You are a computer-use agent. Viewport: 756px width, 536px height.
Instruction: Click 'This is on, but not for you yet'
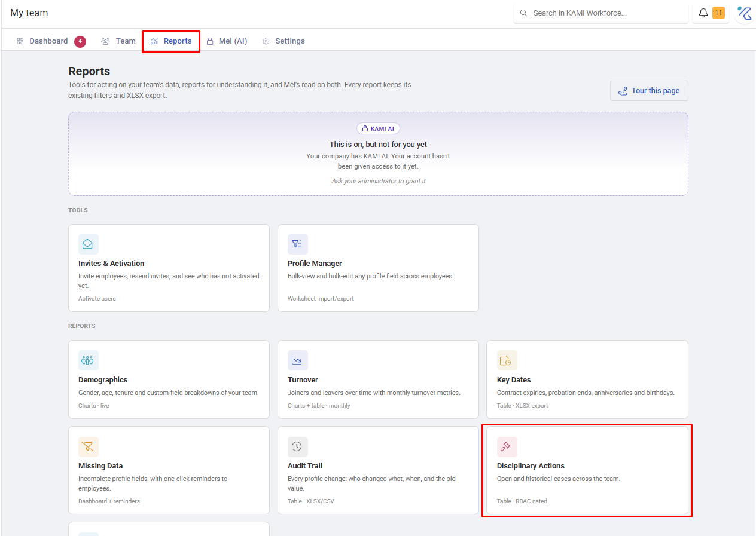click(x=378, y=144)
